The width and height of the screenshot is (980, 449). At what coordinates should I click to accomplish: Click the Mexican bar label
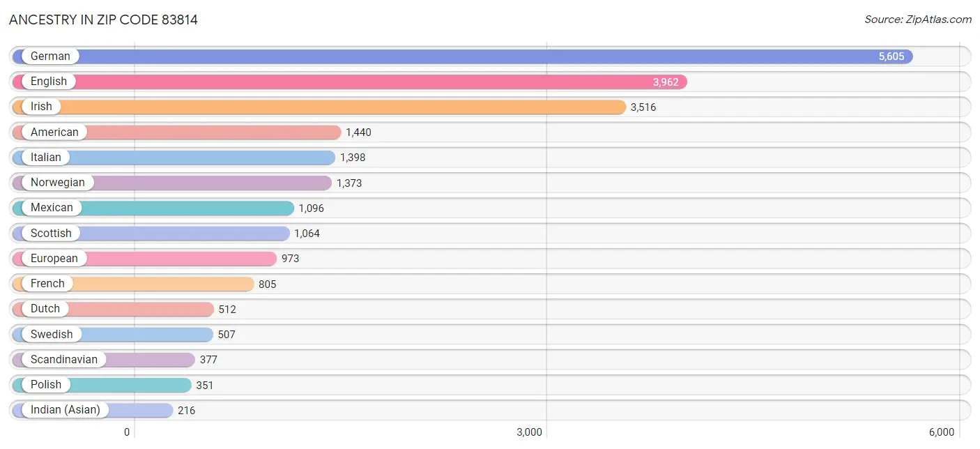52,208
